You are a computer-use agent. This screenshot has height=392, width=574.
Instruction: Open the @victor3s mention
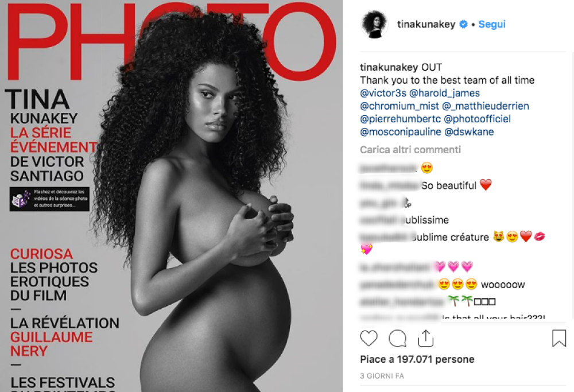[383, 93]
